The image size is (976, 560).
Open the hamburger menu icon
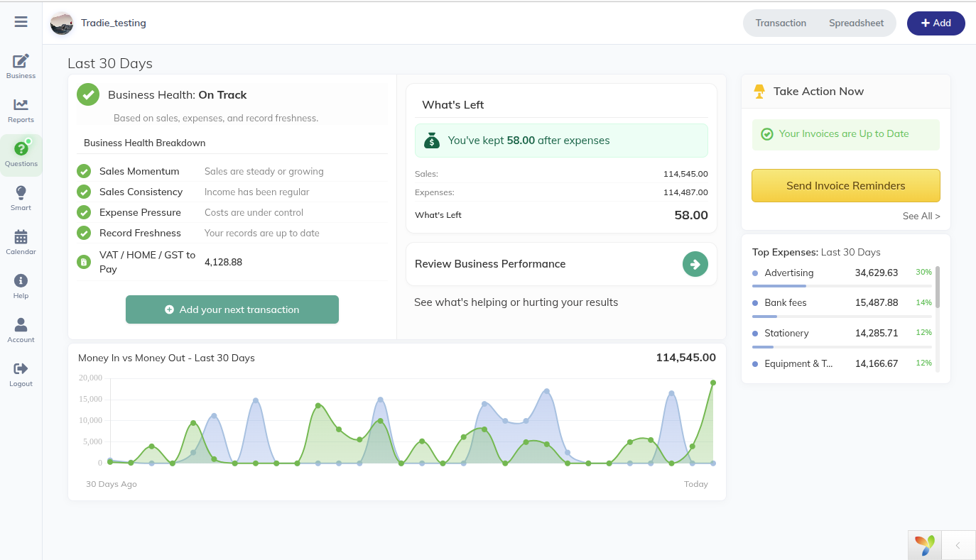click(x=21, y=22)
